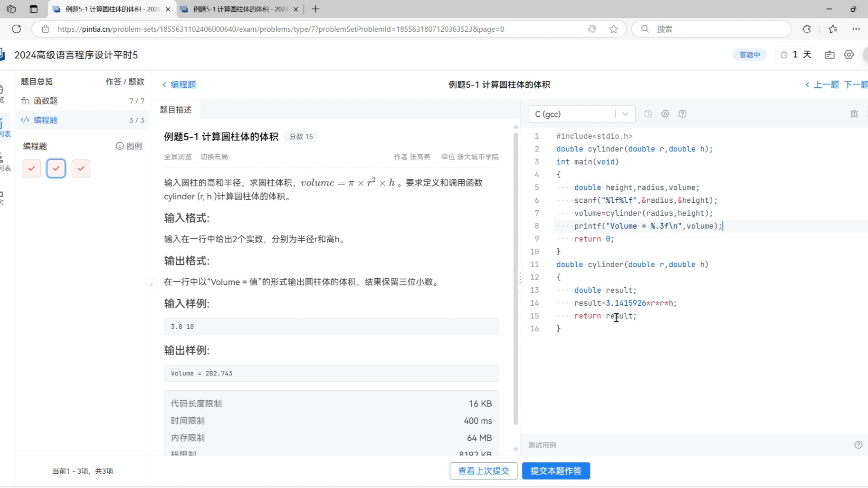
Task: Open browser settings and more menu
Action: [856, 29]
